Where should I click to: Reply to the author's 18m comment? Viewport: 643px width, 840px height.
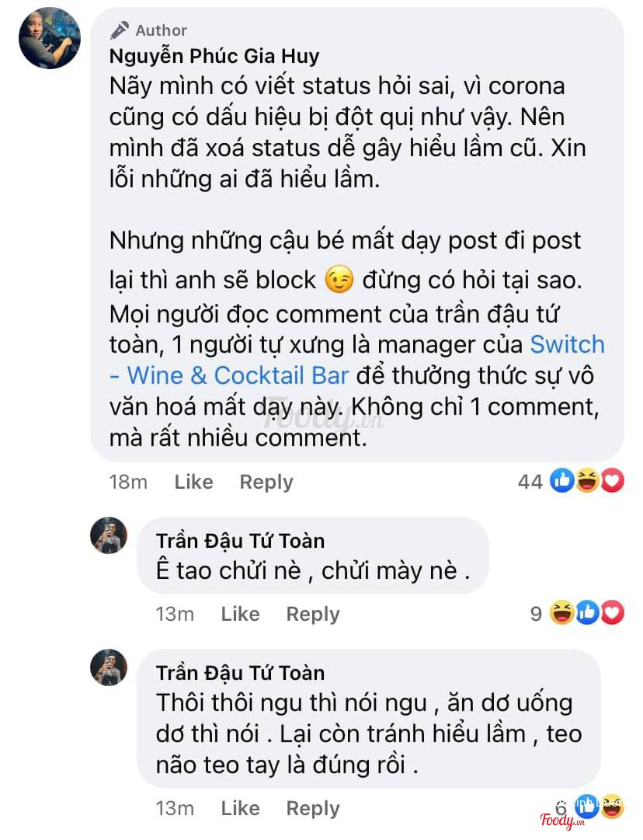[266, 482]
